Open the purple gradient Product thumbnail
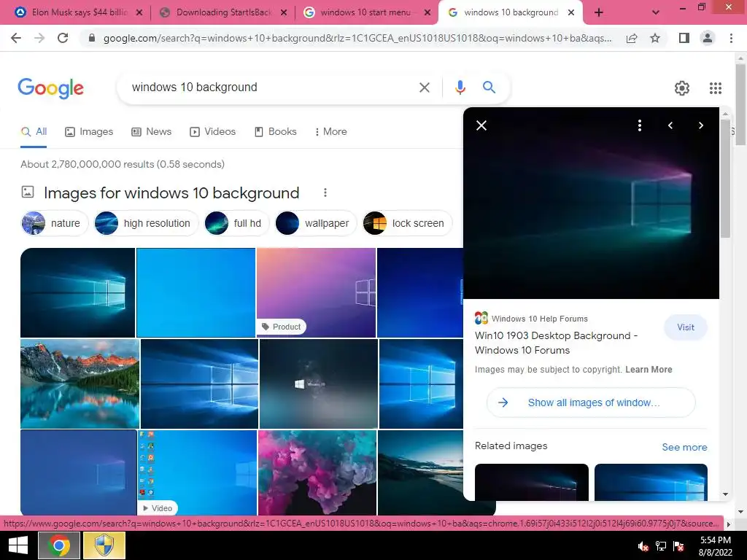747x560 pixels. pos(316,292)
